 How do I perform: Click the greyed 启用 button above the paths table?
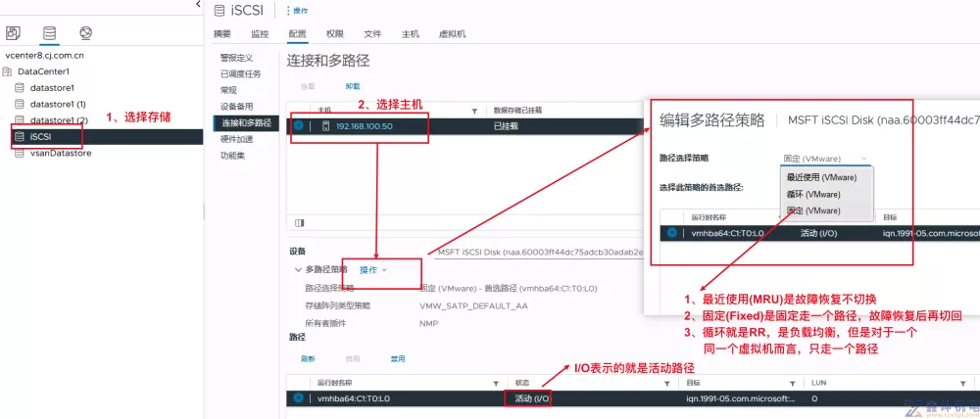click(x=353, y=359)
